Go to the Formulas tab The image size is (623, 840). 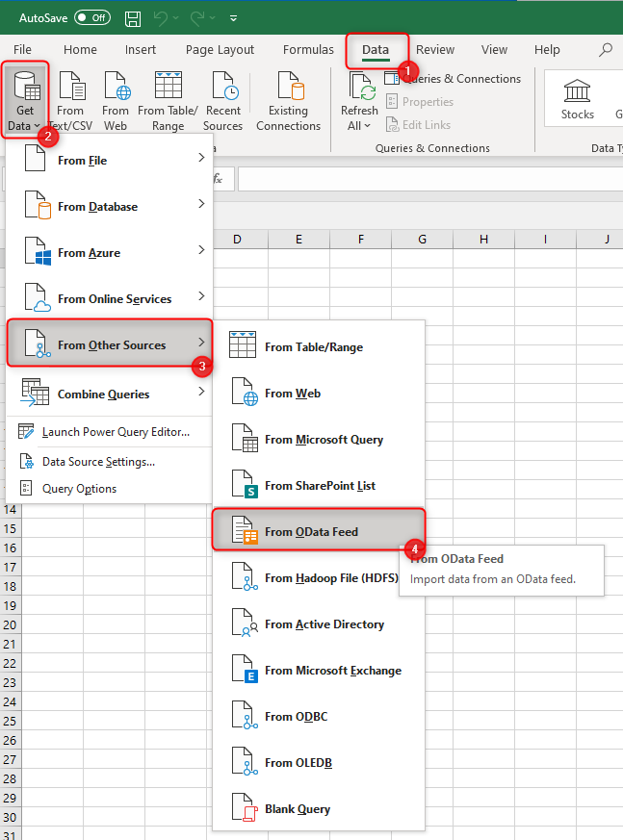tap(308, 49)
